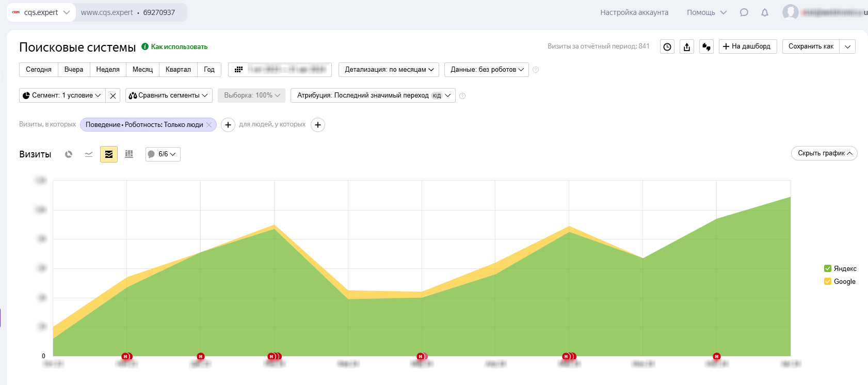Open the report history clock icon
Viewport: 868px width, 385px height.
pos(667,47)
